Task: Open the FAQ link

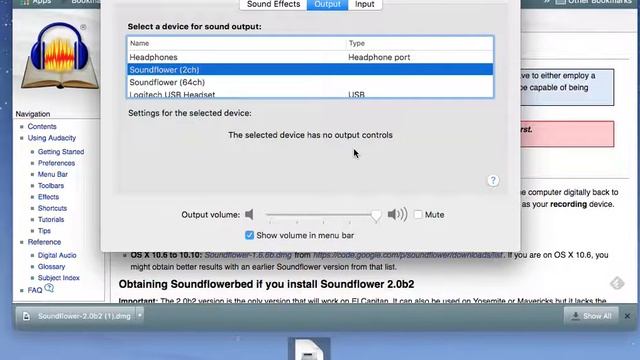Action: [x=35, y=290]
